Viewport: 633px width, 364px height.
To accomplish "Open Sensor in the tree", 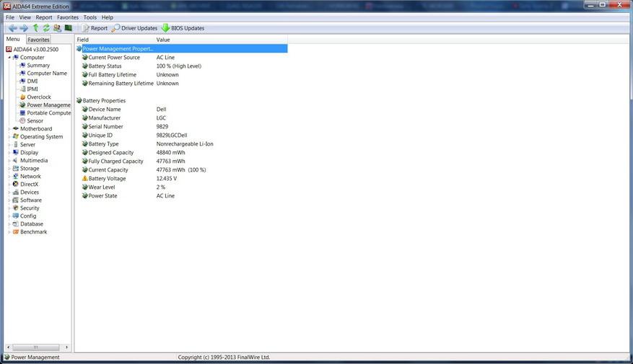I will point(35,120).
